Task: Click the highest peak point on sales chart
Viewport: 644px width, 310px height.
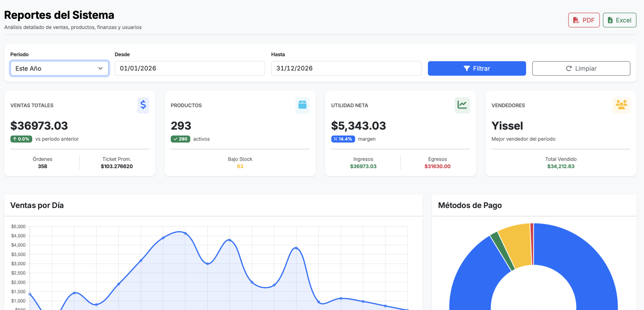Action: [x=185, y=233]
